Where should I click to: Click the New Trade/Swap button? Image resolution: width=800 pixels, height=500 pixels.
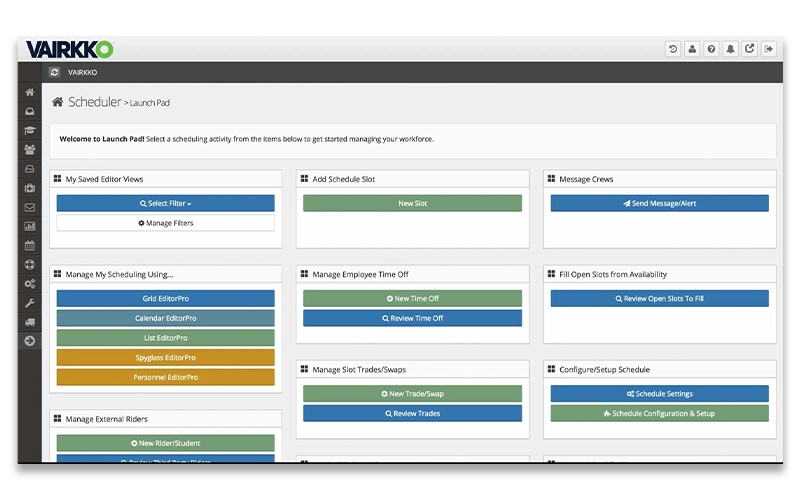tap(412, 393)
